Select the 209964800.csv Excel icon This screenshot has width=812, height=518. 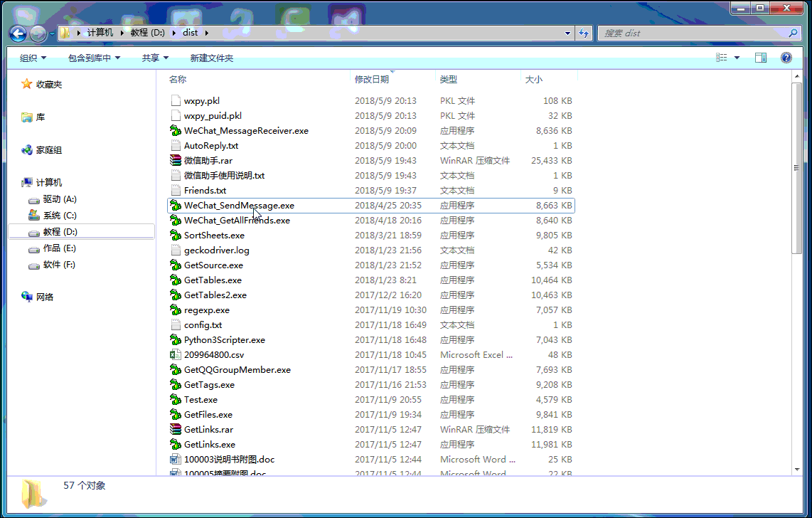pyautogui.click(x=176, y=355)
